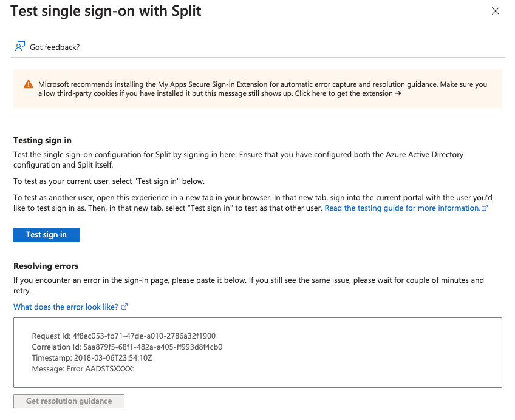
Task: Click the Request Id line in error box
Action: (x=123, y=336)
